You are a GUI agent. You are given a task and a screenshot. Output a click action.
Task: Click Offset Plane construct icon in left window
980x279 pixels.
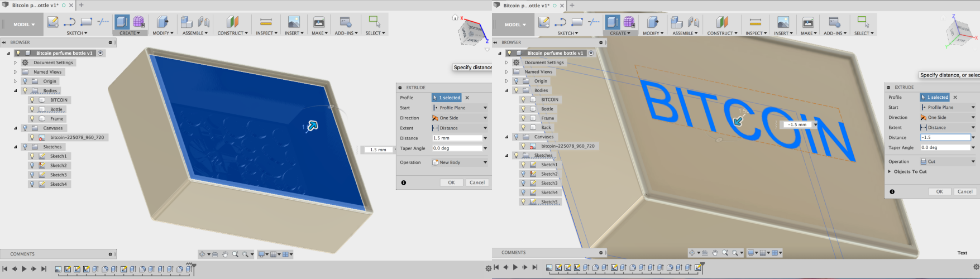coord(232,22)
